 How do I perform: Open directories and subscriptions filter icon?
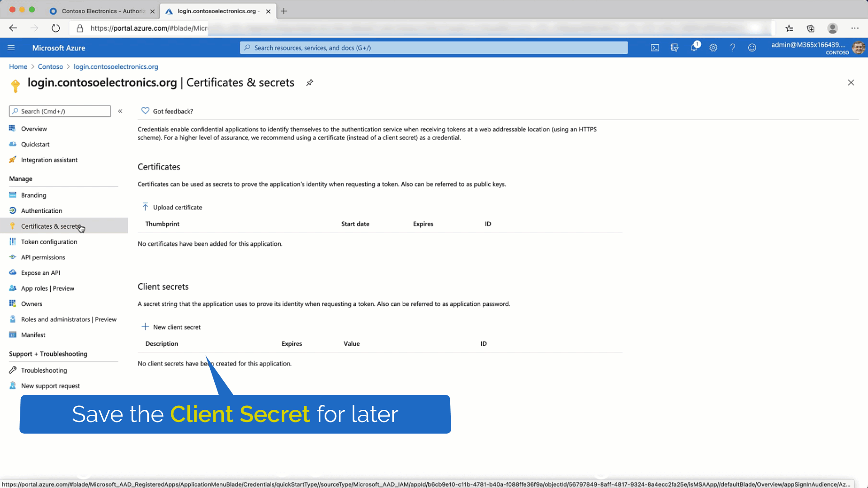pos(675,48)
